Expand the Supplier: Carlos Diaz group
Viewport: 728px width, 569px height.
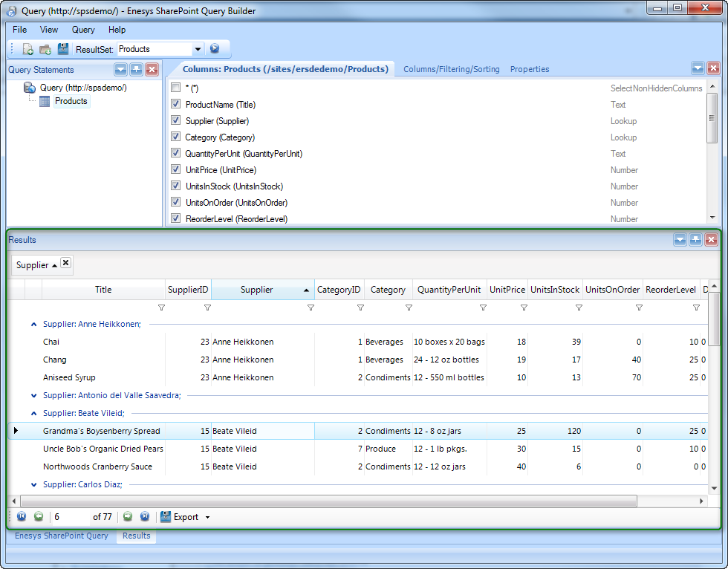[34, 484]
